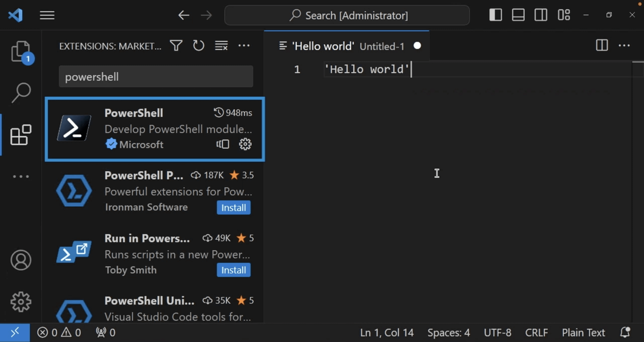Click the extensions search box with 'powershell'
Screen dimensions: 644x342
point(156,77)
